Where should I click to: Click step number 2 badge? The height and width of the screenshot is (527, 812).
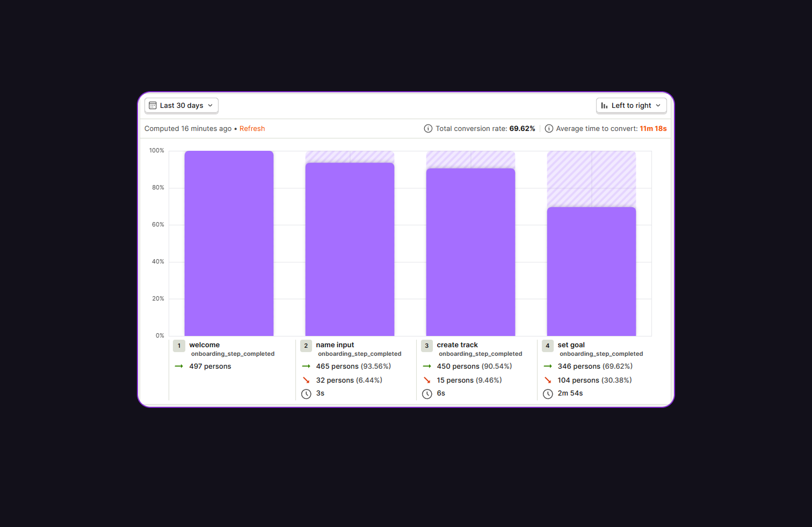[306, 346]
